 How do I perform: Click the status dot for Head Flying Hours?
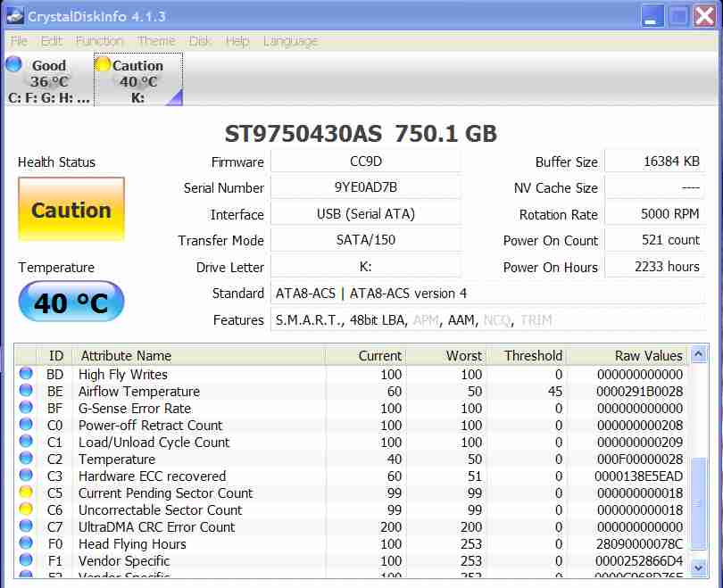(26, 543)
